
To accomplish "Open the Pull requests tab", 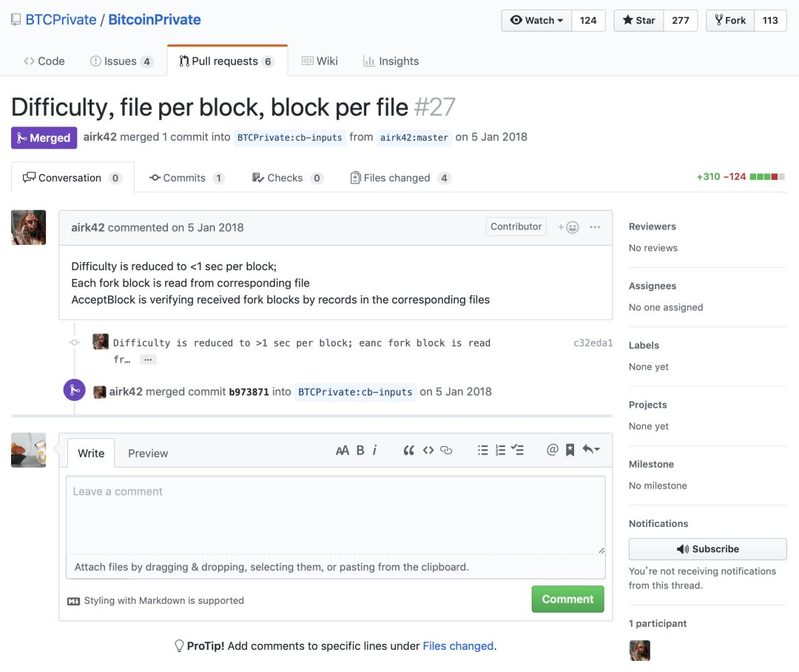I will point(227,61).
